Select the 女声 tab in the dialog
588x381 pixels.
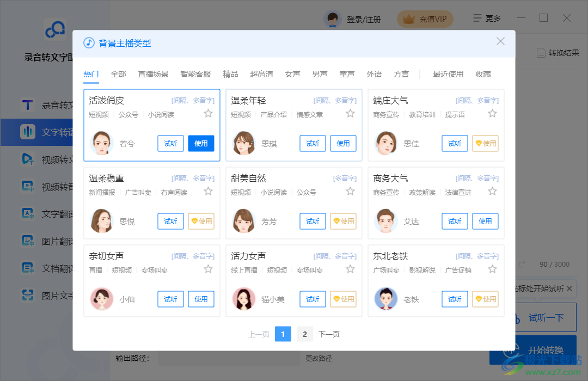292,74
